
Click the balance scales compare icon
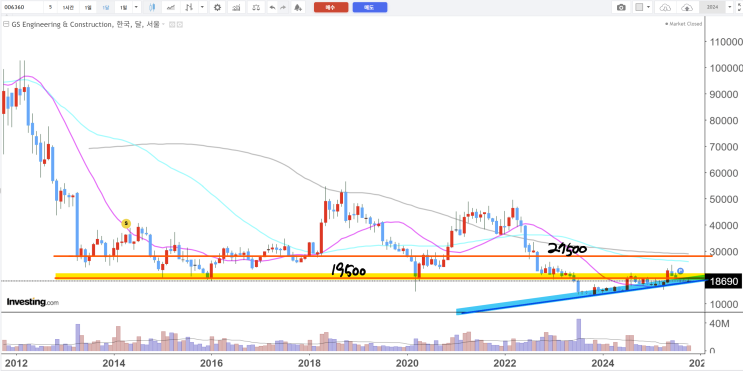point(256,7)
